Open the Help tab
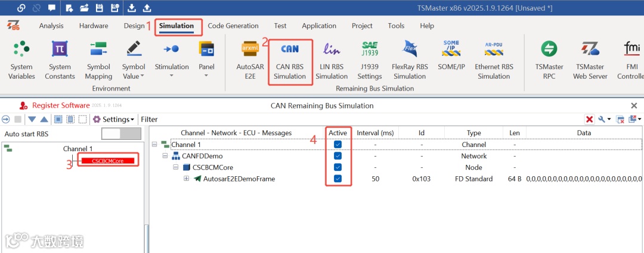Image resolution: width=644 pixels, height=253 pixels. [x=427, y=26]
